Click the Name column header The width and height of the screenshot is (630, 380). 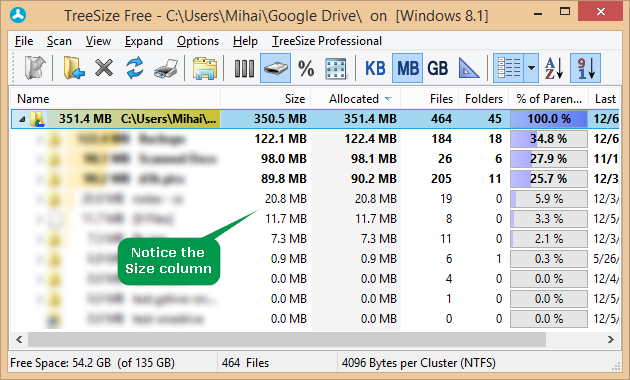[x=115, y=99]
